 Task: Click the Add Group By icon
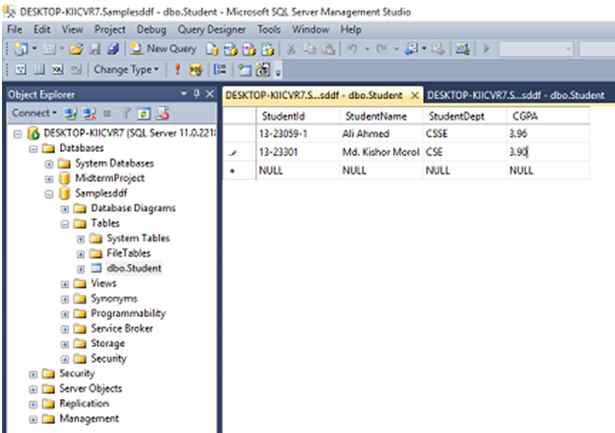tap(220, 70)
